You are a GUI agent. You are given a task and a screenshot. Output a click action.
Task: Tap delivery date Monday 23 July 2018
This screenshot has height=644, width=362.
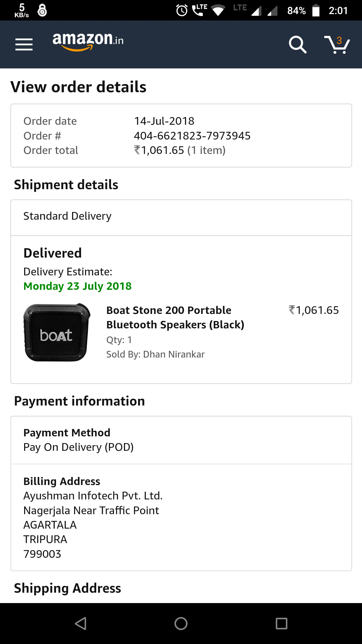77,286
